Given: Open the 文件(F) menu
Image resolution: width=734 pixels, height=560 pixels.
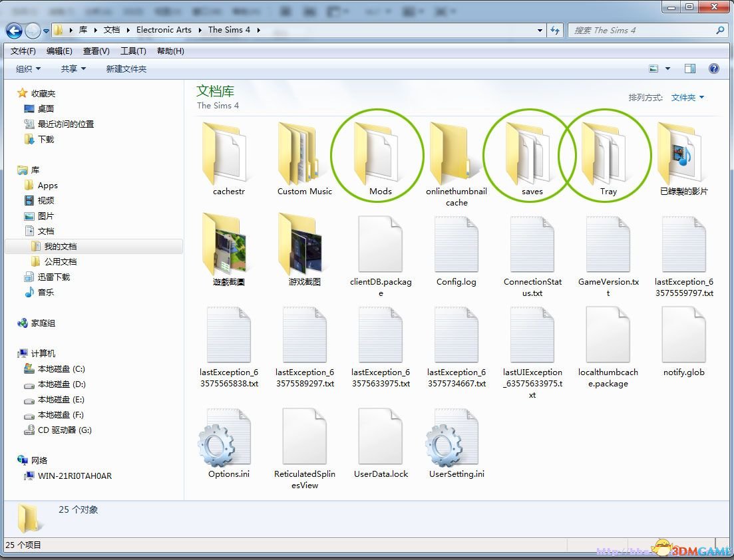Looking at the screenshot, I should 23,51.
